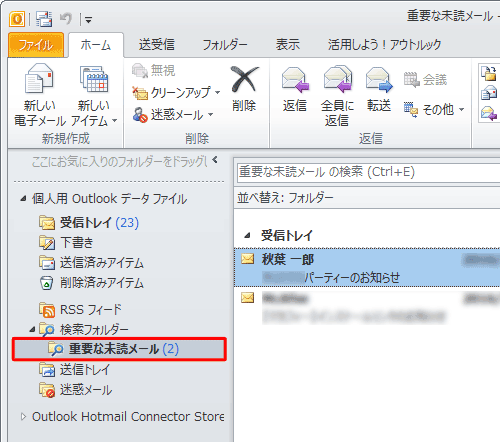Open the クリーンアップ dropdown
This screenshot has width=500, height=442.
[176, 92]
